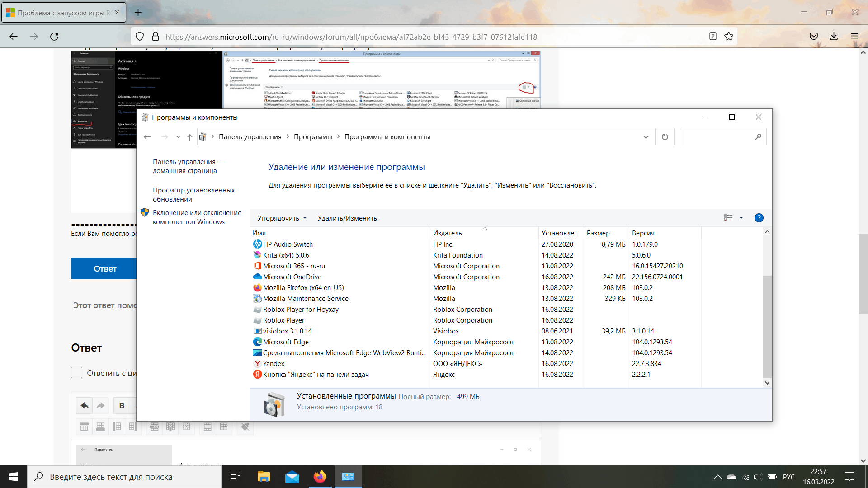Bookmark this page with star icon
Image resolution: width=868 pixels, height=488 pixels.
coord(729,37)
